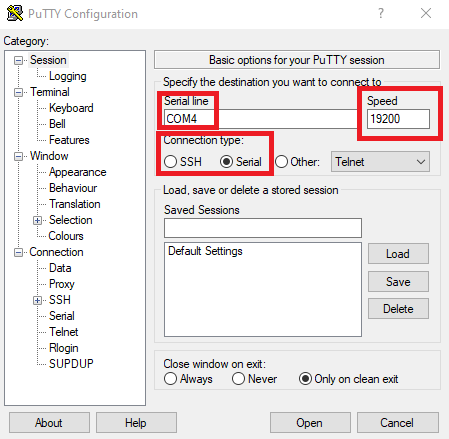Expand the Selection tree node
The width and height of the screenshot is (449, 439).
pyautogui.click(x=37, y=220)
